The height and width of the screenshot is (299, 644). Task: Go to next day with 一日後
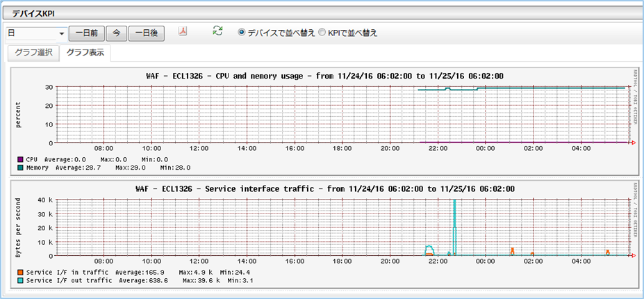click(147, 33)
